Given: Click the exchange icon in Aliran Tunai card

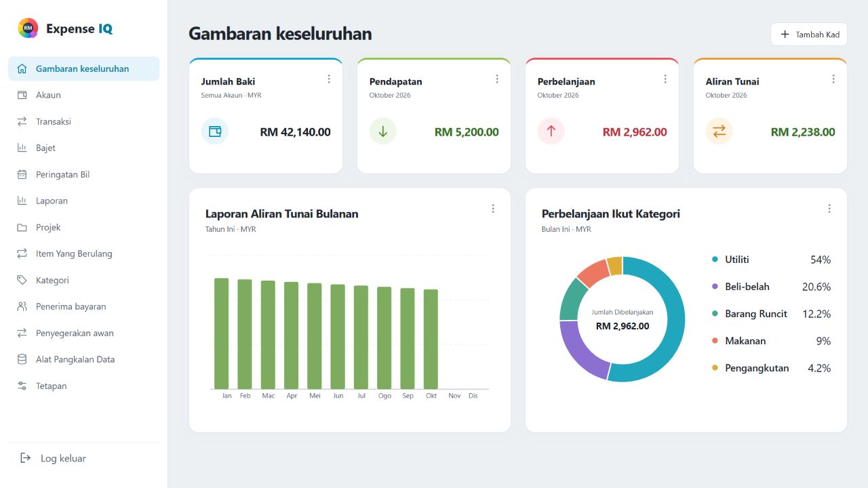Looking at the screenshot, I should 719,131.
